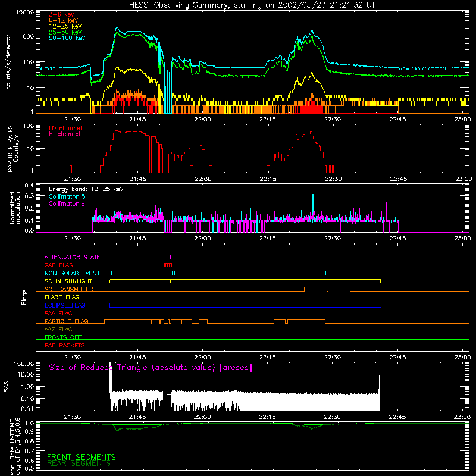Screen dimensions: 476x476
Task: Click 22:15 tick under the modulation plot
Action: pos(267,239)
